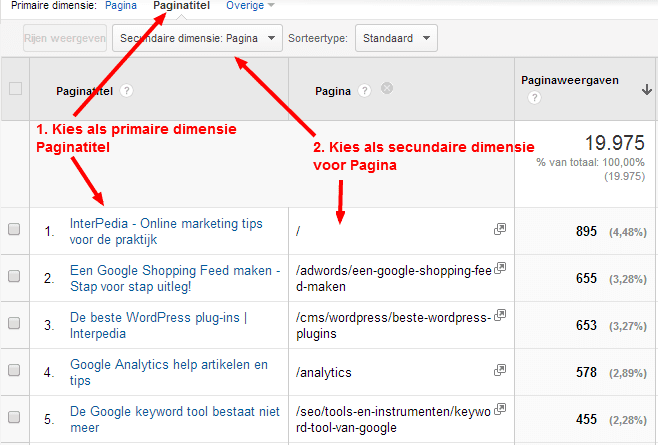Open link Google Analytics help artikelen en tips
This screenshot has height=445, width=658.
(169, 372)
